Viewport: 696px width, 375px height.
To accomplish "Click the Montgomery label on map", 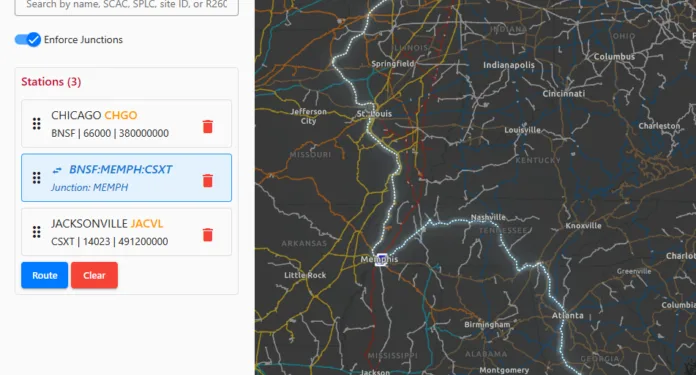I will [x=504, y=370].
